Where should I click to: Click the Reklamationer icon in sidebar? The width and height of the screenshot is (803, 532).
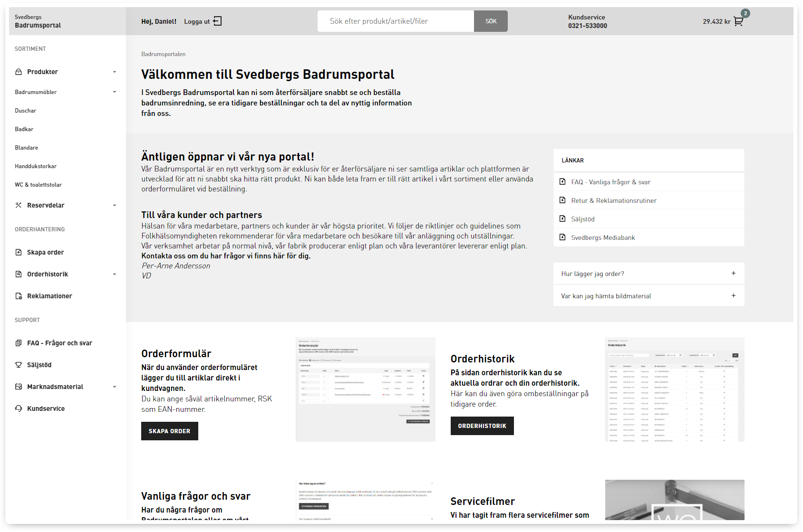pyautogui.click(x=19, y=296)
